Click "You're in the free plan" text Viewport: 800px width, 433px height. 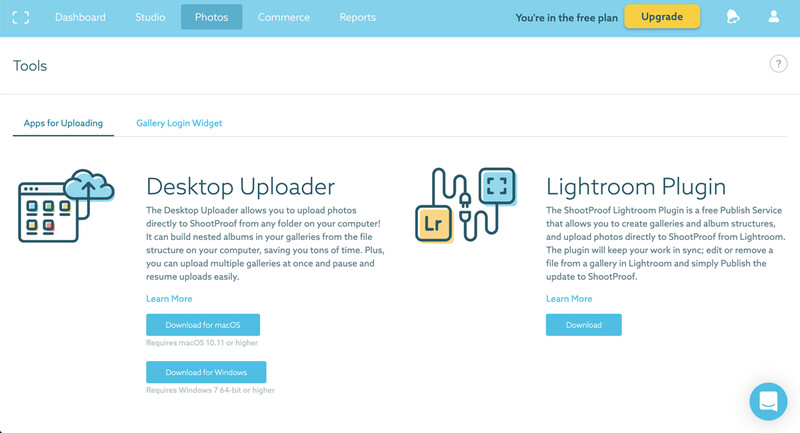pyautogui.click(x=566, y=18)
